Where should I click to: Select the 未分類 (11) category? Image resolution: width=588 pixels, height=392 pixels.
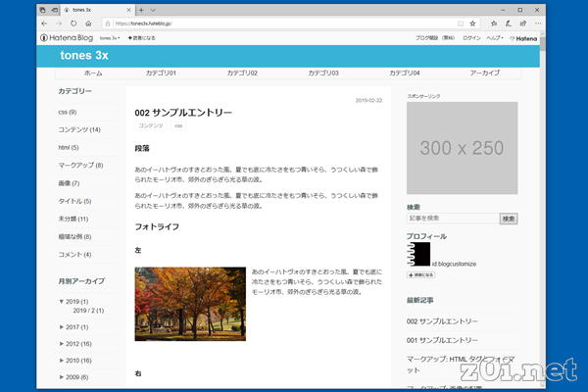[73, 220]
